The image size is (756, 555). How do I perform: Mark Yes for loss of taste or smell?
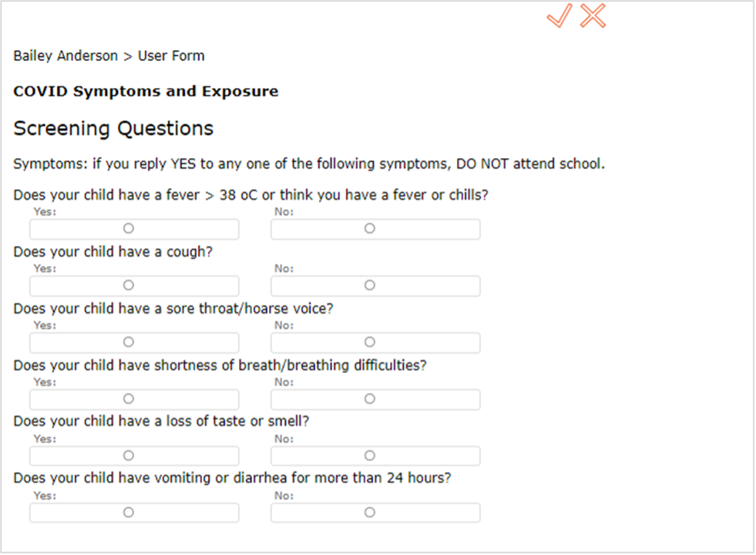(129, 456)
